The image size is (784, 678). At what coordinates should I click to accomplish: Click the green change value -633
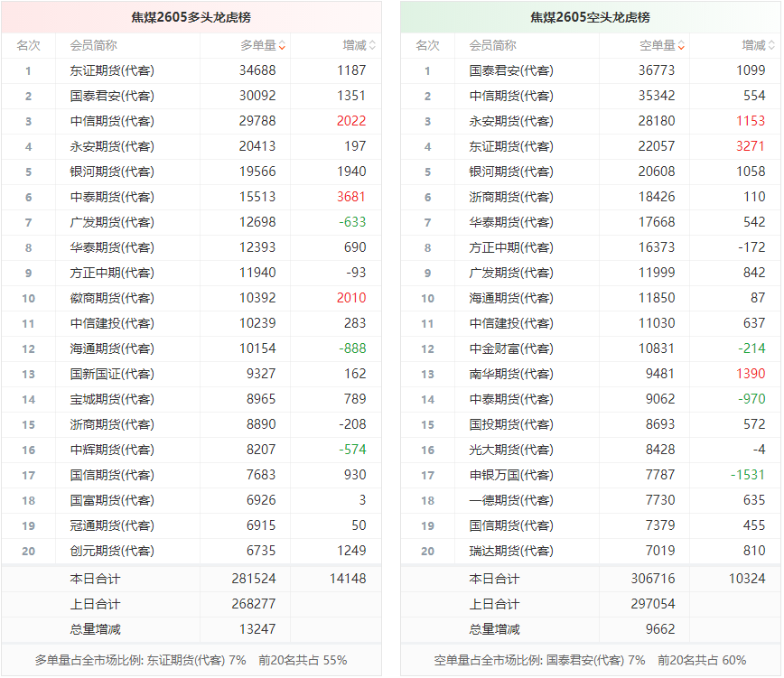pos(352,222)
